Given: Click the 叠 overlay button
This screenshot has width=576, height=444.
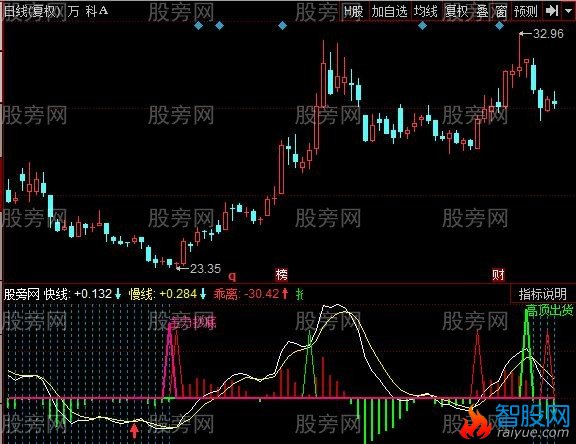Looking at the screenshot, I should (482, 11).
